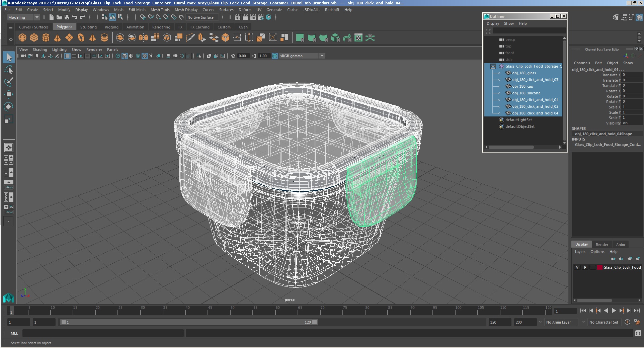
Task: Create a polygon plane from shelf
Action: tap(69, 38)
